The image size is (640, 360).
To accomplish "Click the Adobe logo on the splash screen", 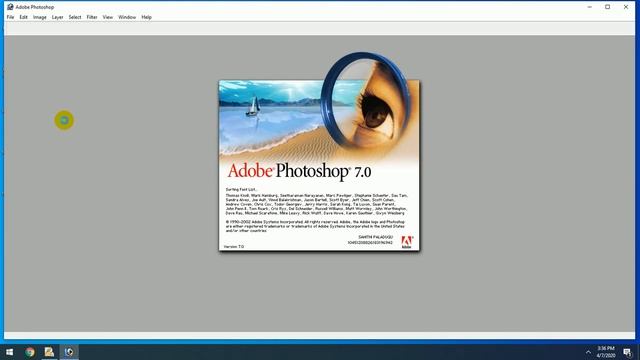I will click(x=407, y=242).
